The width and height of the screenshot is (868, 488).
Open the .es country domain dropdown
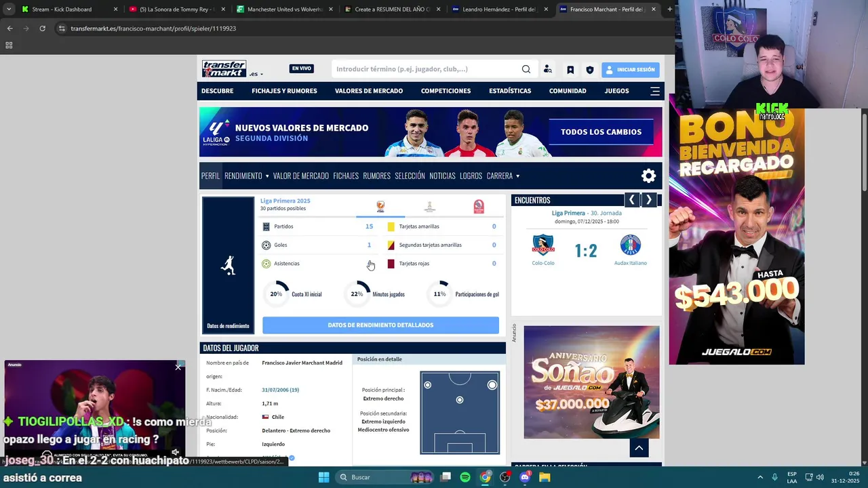click(x=256, y=74)
